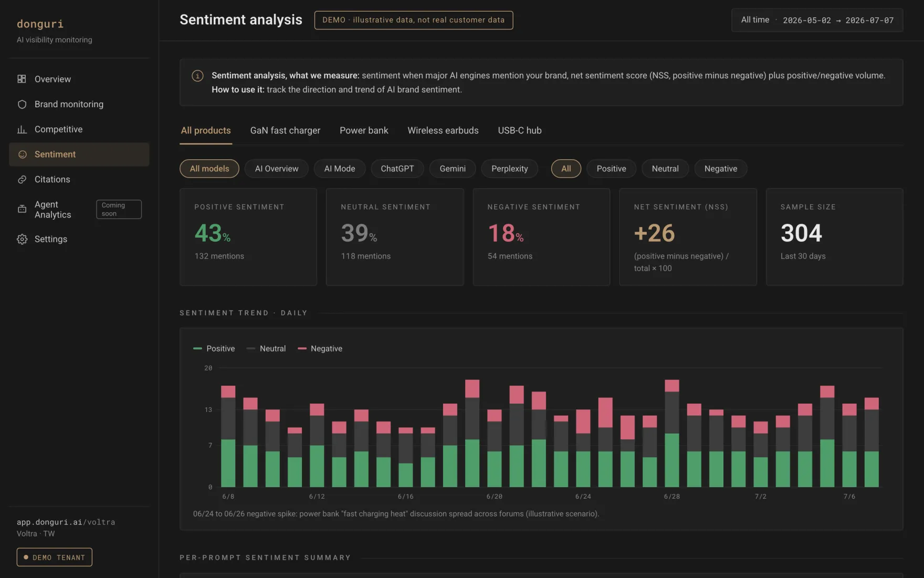Click the Agent Analytics robot icon
Image resolution: width=924 pixels, height=578 pixels.
pos(22,209)
